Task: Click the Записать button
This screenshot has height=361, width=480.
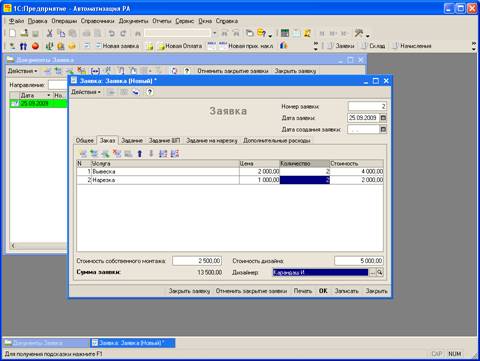Action: tap(346, 291)
